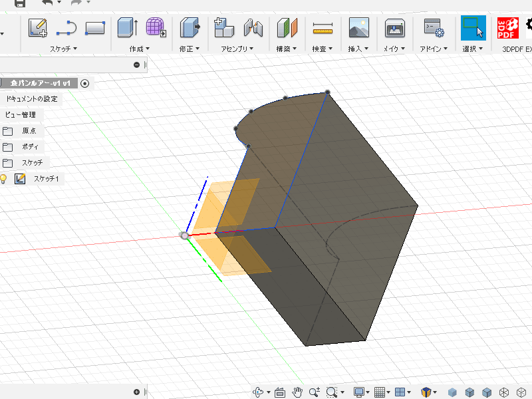Click the yellow and blue cube icon
Screen dimensions: 532x399
426,392
